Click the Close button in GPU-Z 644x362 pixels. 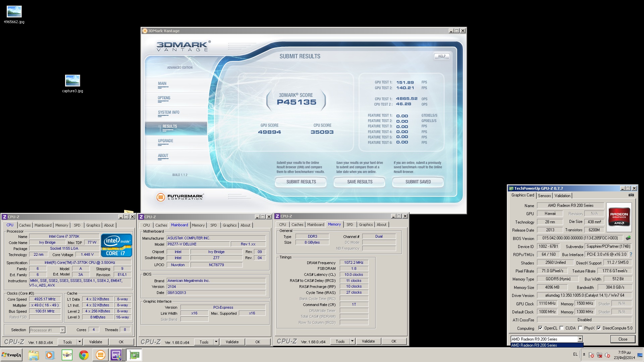(x=623, y=339)
